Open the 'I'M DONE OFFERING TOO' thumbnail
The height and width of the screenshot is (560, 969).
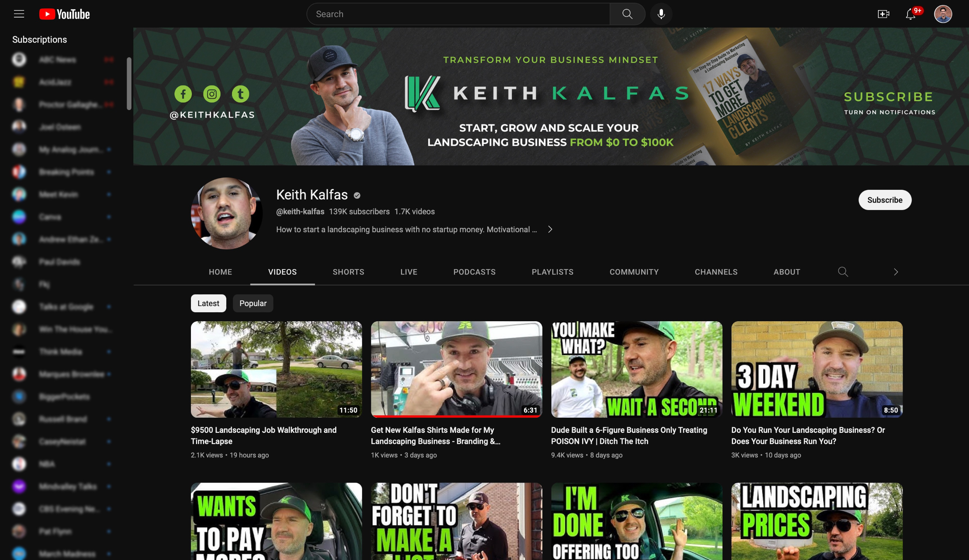click(637, 521)
